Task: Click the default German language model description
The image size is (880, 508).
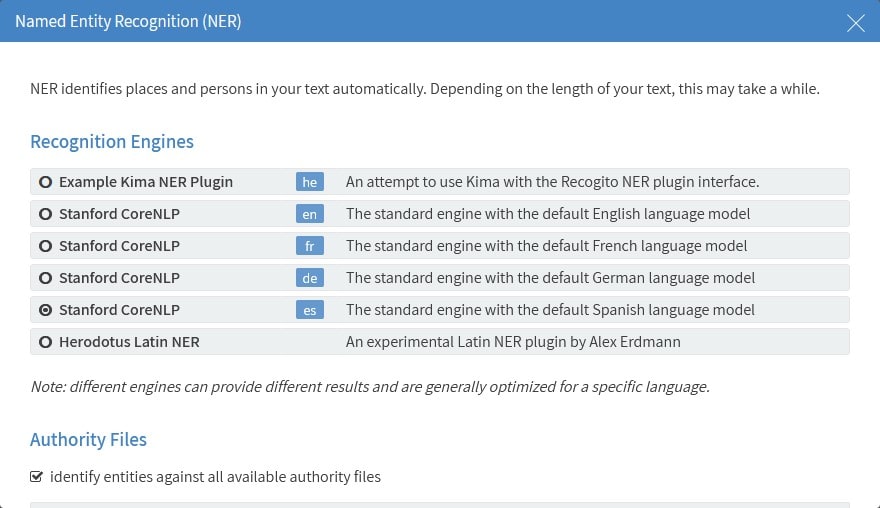Action: tap(550, 278)
